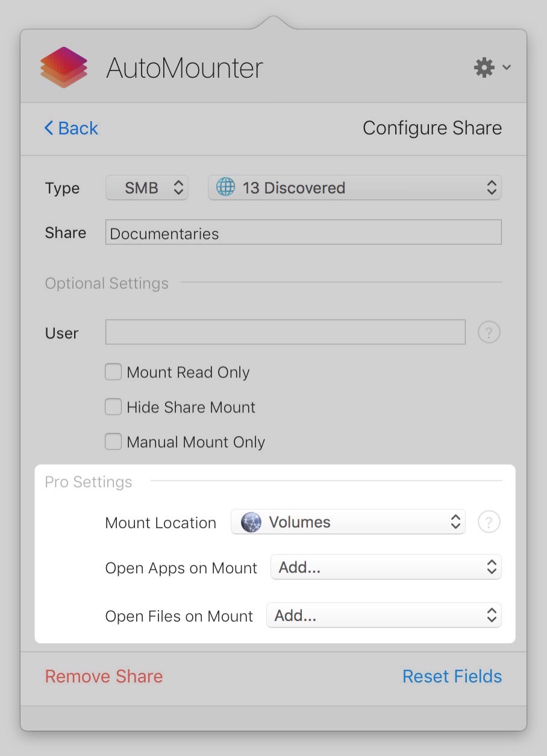
Task: Click the help icon next to User field
Action: pos(489,332)
